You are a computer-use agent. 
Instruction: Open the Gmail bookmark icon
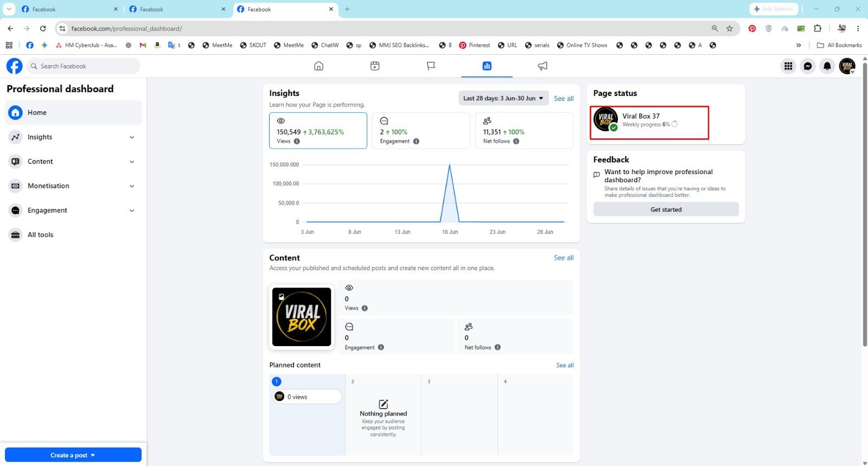click(143, 45)
